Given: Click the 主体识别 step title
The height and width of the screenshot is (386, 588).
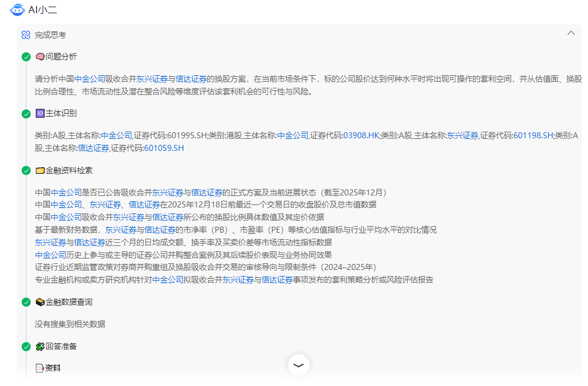Looking at the screenshot, I should tap(61, 113).
